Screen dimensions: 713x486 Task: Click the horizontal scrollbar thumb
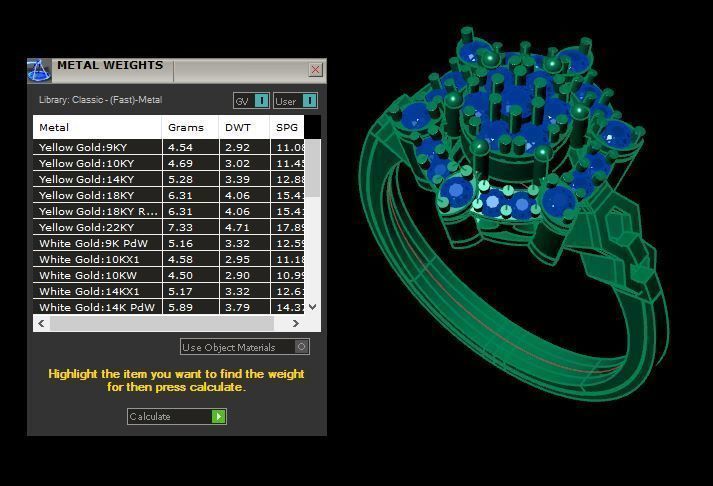coord(162,323)
